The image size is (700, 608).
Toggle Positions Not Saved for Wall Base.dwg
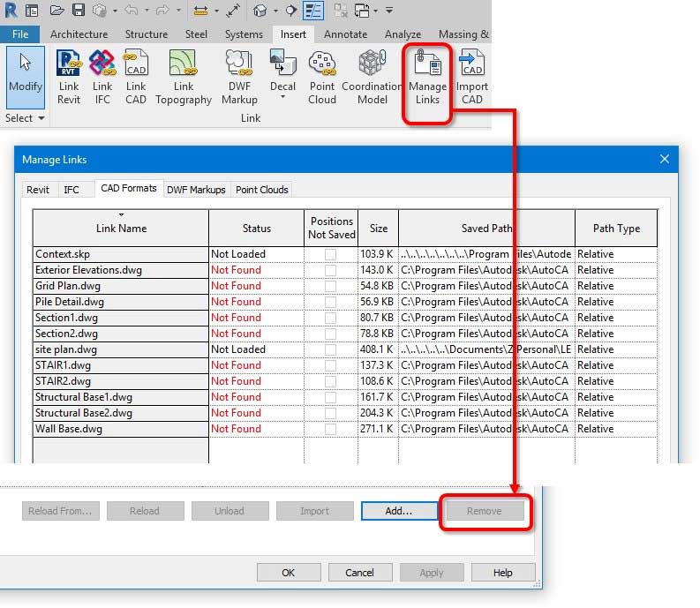330,429
